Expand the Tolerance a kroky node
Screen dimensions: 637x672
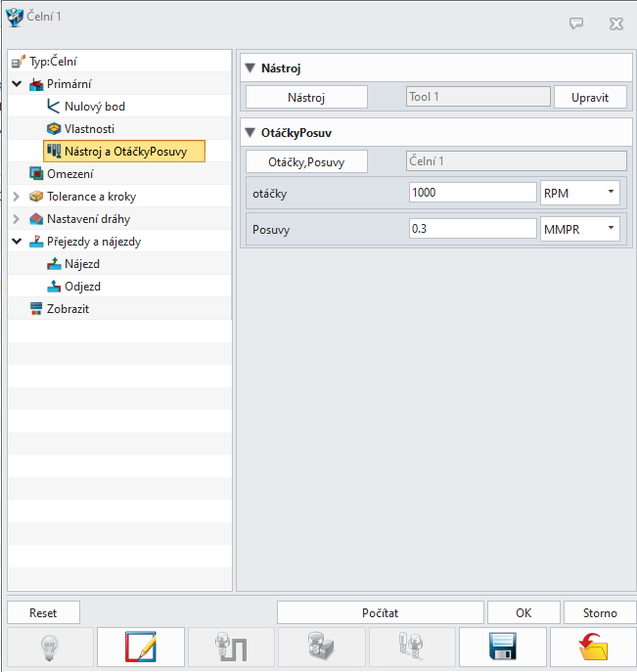tap(17, 197)
